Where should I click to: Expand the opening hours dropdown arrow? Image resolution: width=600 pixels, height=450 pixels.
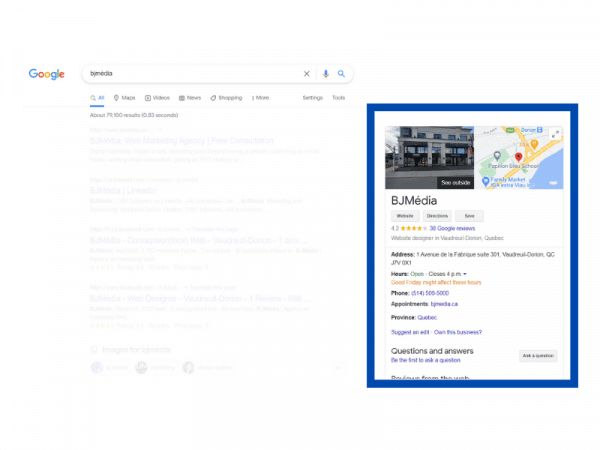coord(465,274)
